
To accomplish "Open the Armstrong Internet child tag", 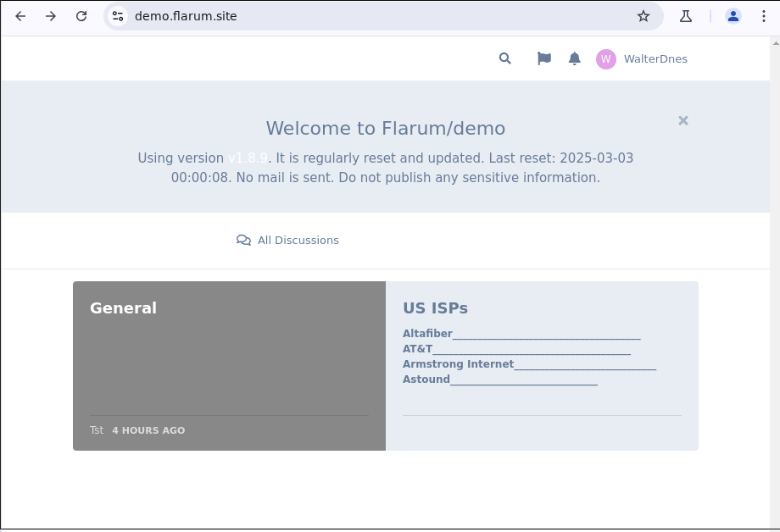I will pos(458,364).
